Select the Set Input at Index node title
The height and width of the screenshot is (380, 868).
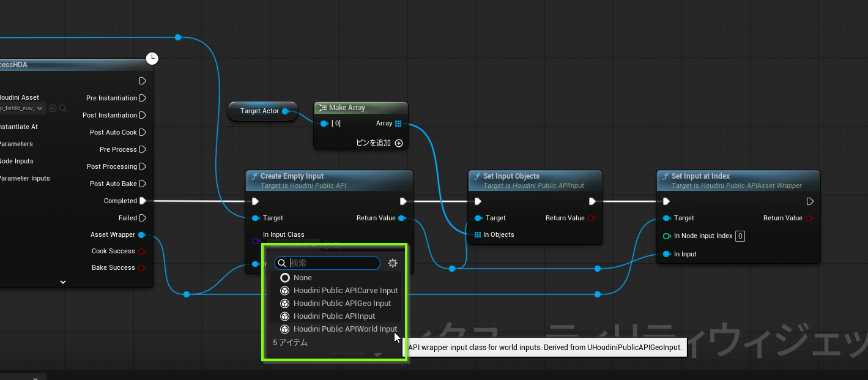pyautogui.click(x=700, y=176)
